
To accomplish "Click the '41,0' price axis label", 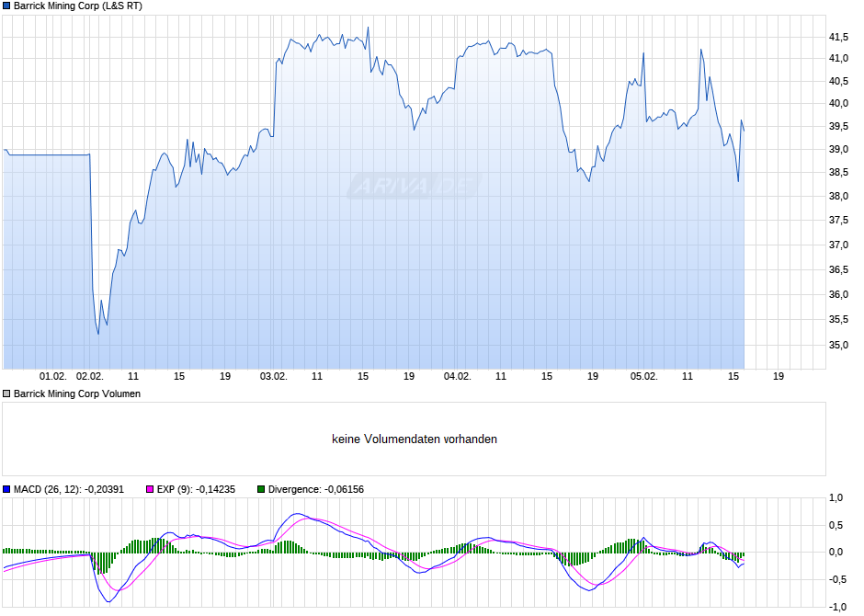I will click(838, 59).
